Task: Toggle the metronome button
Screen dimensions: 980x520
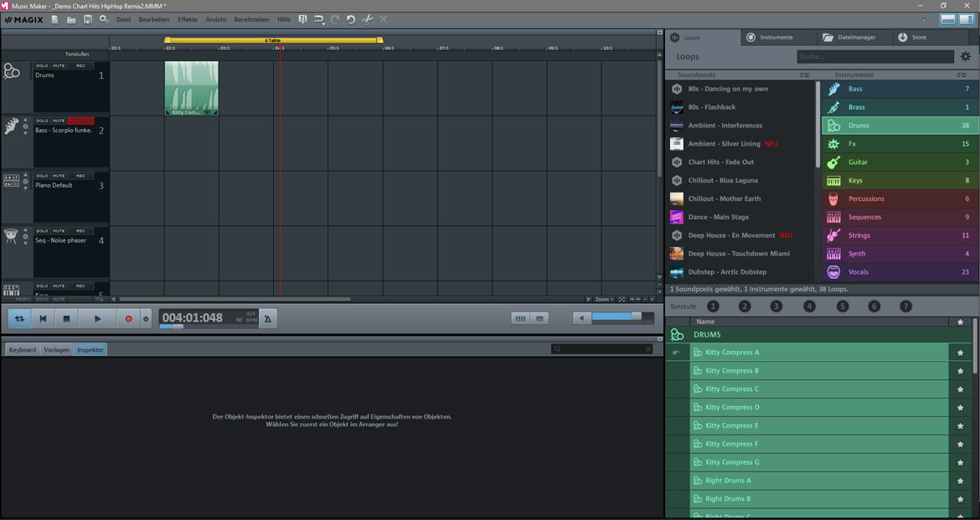Action: (267, 319)
